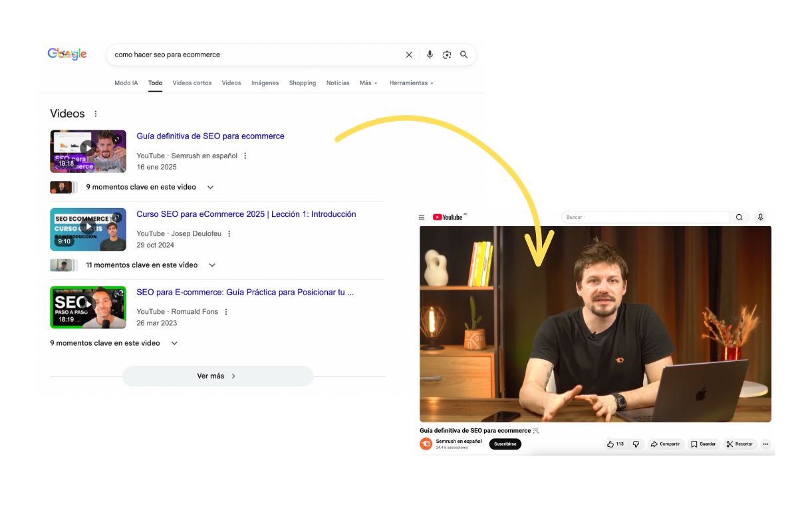Click the magnifying glass search icon
Image resolution: width=798 pixels, height=532 pixels.
[x=464, y=55]
